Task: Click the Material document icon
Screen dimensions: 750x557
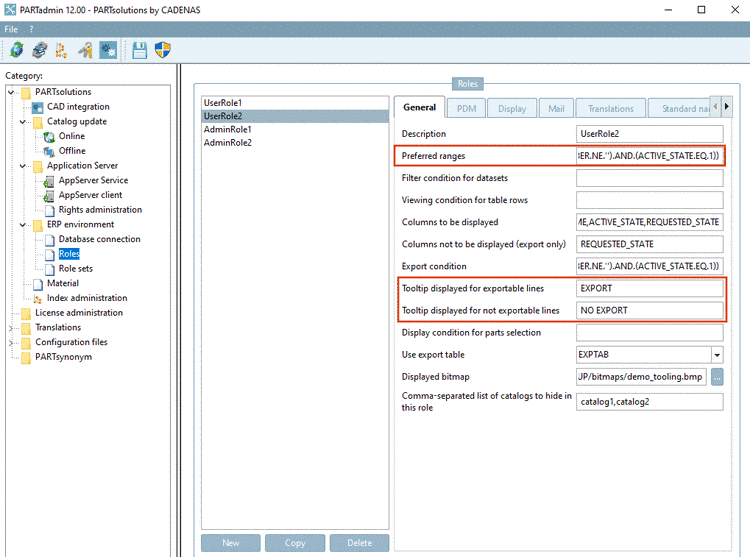Action: coord(38,284)
